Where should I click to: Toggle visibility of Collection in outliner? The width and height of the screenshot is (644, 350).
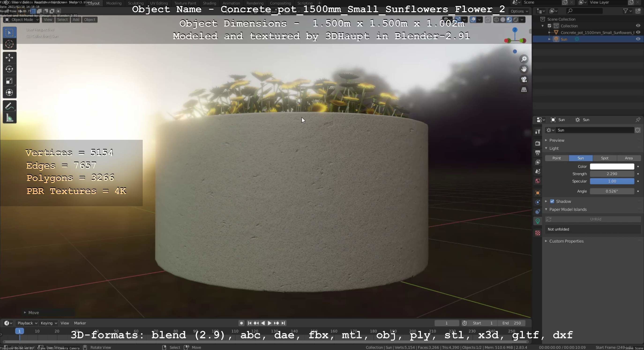pyautogui.click(x=638, y=26)
